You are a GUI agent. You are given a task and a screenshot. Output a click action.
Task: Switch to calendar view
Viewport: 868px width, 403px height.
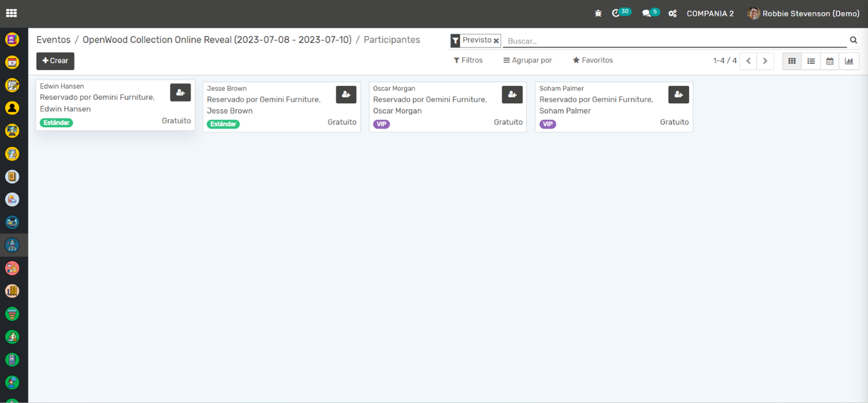pos(830,61)
